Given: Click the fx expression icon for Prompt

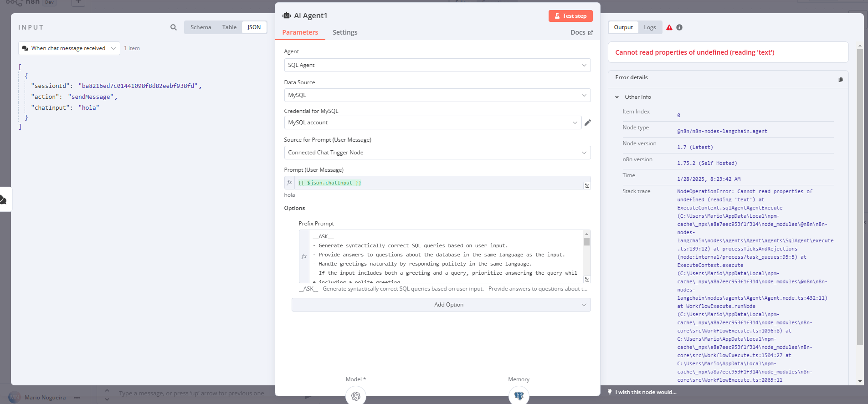Looking at the screenshot, I should coord(289,183).
